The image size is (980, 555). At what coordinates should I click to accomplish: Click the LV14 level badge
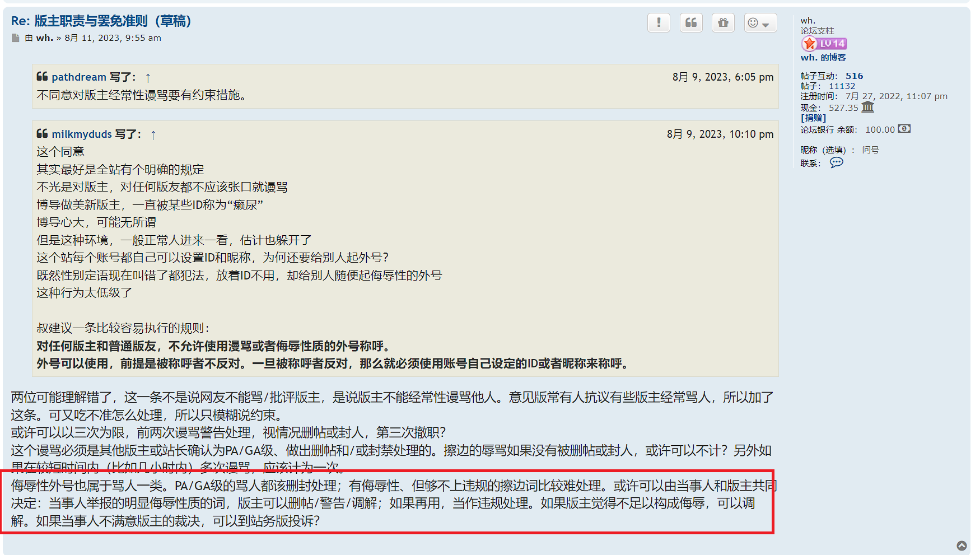coord(824,44)
